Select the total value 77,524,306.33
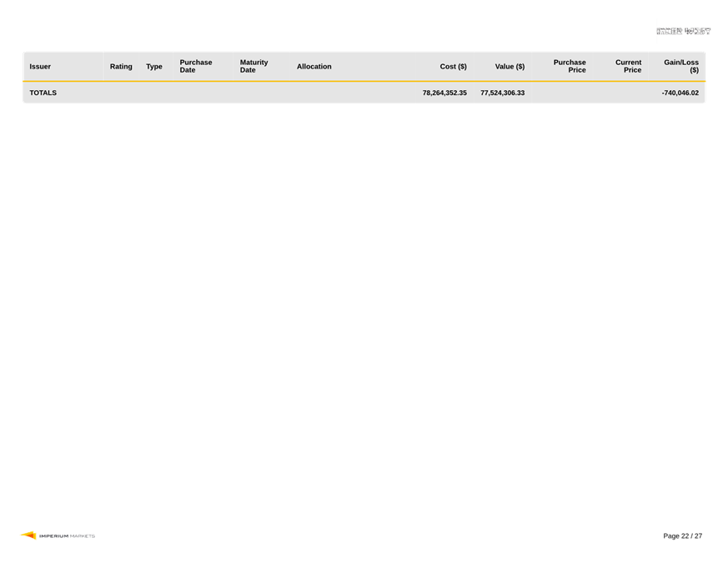Viewport: 728px width, 563px height. pos(502,93)
